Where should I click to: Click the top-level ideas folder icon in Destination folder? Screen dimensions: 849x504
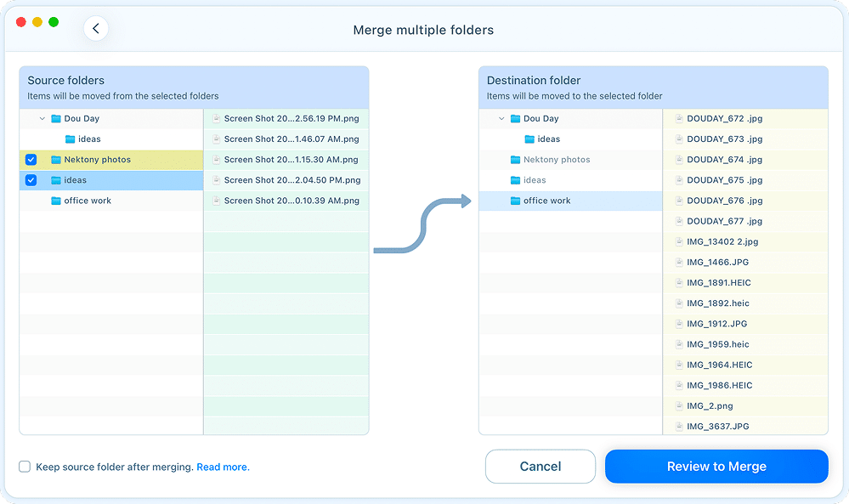[x=516, y=180]
